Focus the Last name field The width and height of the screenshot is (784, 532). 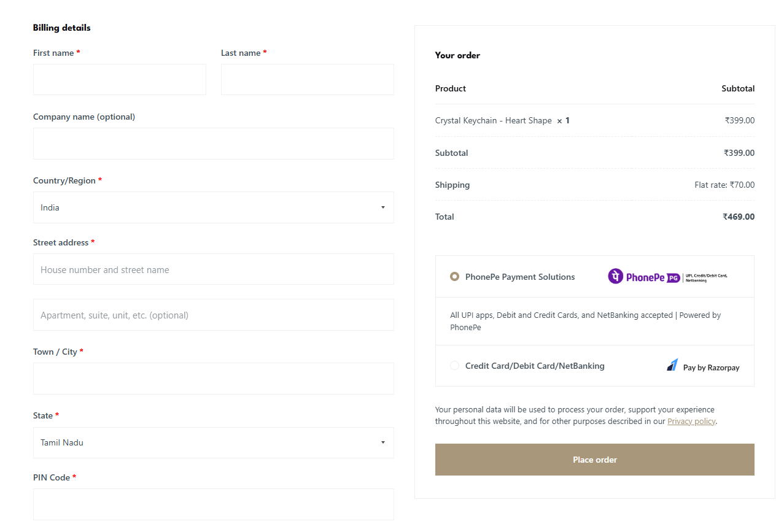[307, 80]
